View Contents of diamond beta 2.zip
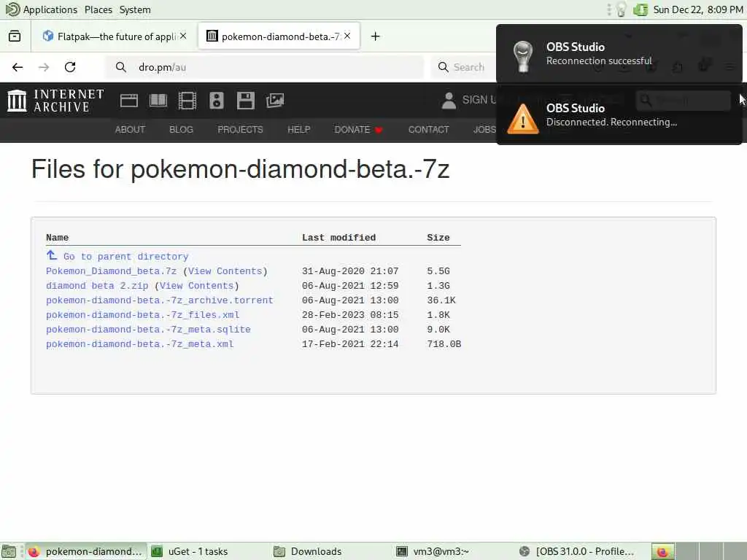Image resolution: width=747 pixels, height=560 pixels. coord(197,286)
